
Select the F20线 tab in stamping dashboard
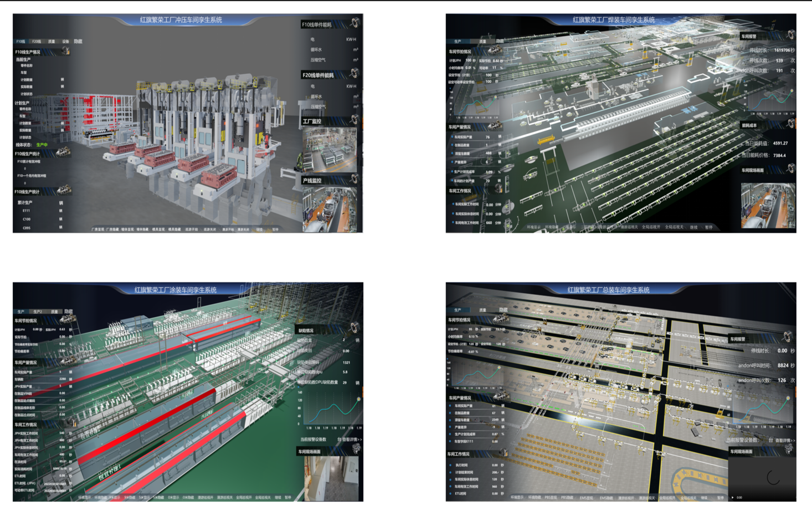[36, 41]
